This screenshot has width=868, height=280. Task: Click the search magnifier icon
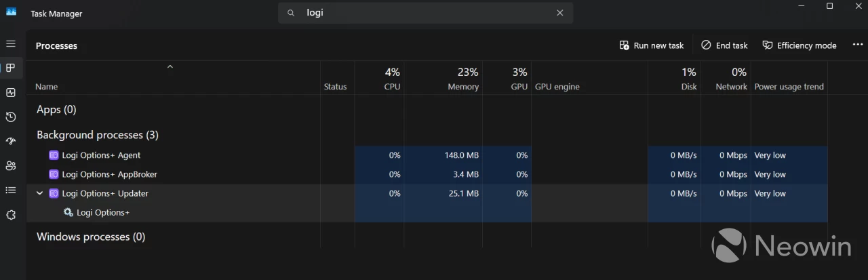tap(291, 13)
